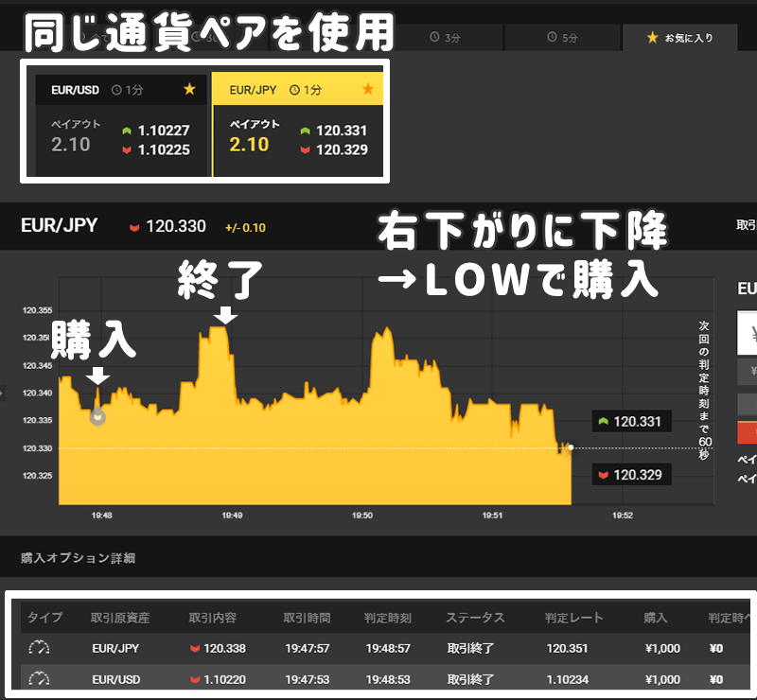Click the +/- 0.10 range value
This screenshot has height=700, width=757.
tap(245, 228)
